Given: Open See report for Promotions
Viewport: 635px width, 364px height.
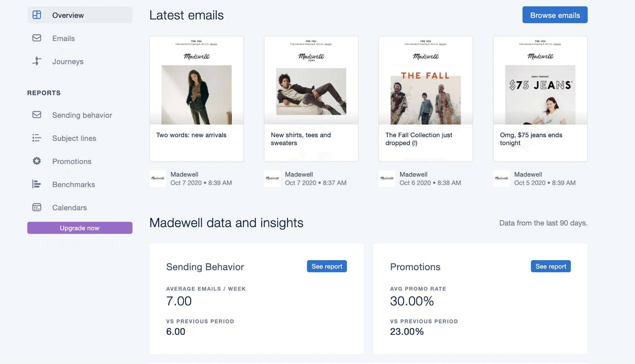Looking at the screenshot, I should pos(551,266).
